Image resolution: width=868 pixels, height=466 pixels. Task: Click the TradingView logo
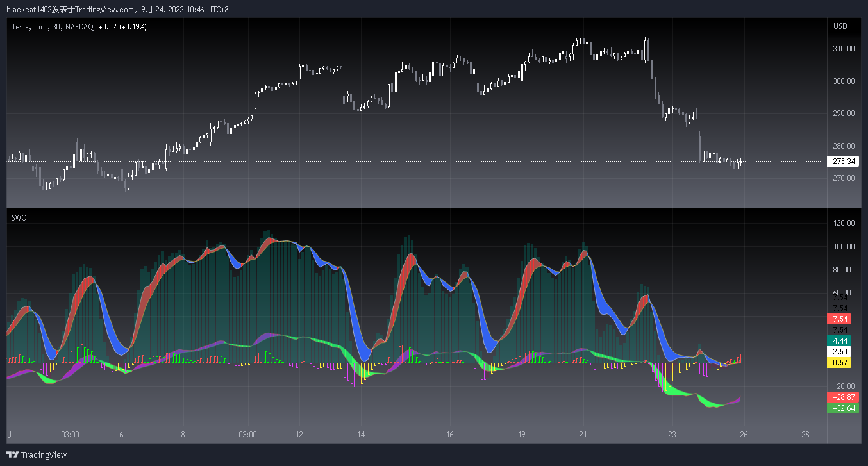37,454
